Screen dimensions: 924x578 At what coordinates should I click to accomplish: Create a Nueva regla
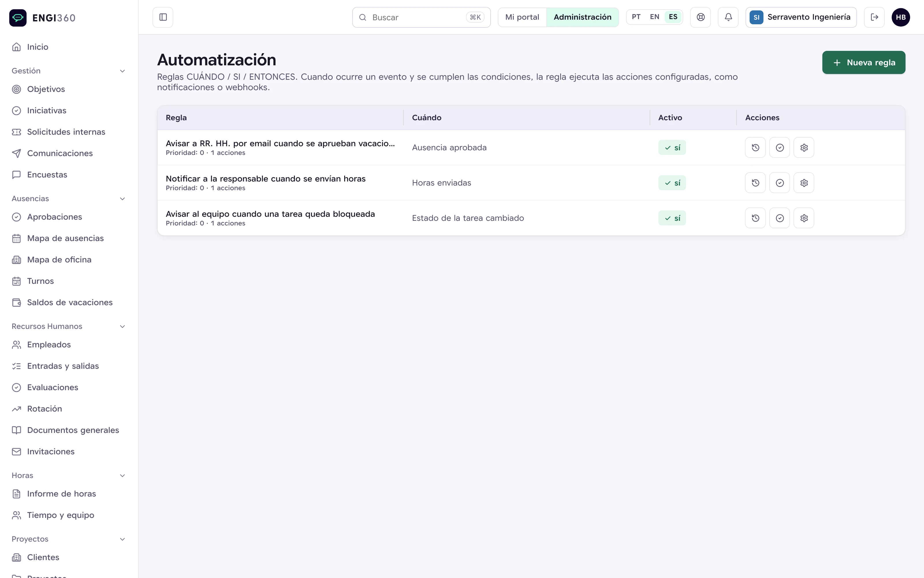point(864,62)
